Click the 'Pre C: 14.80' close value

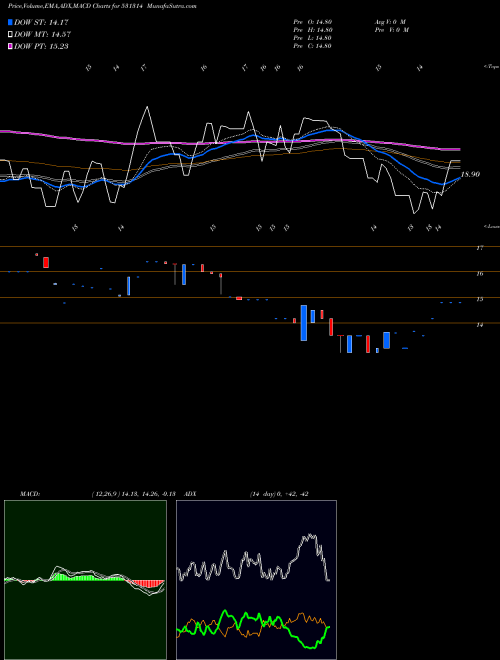pyautogui.click(x=313, y=46)
